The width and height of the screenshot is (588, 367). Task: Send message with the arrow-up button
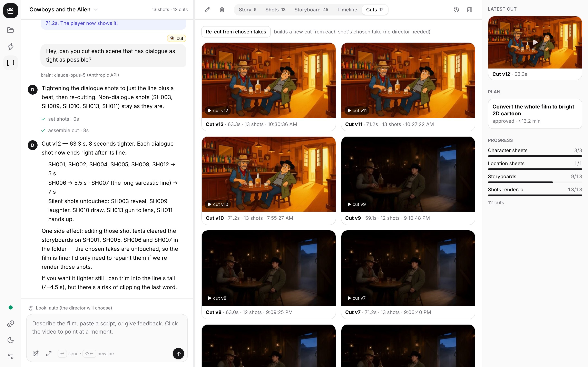[x=178, y=353]
